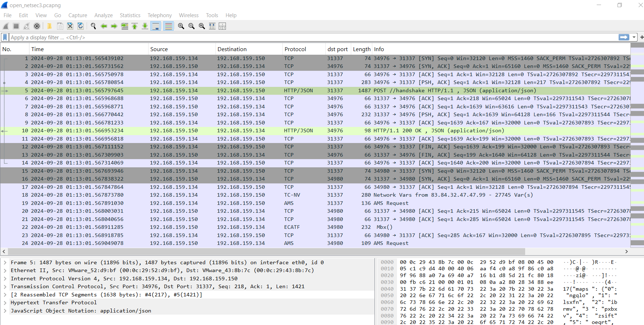Sort by the Protocol column
644x325 pixels.
[x=304, y=49]
